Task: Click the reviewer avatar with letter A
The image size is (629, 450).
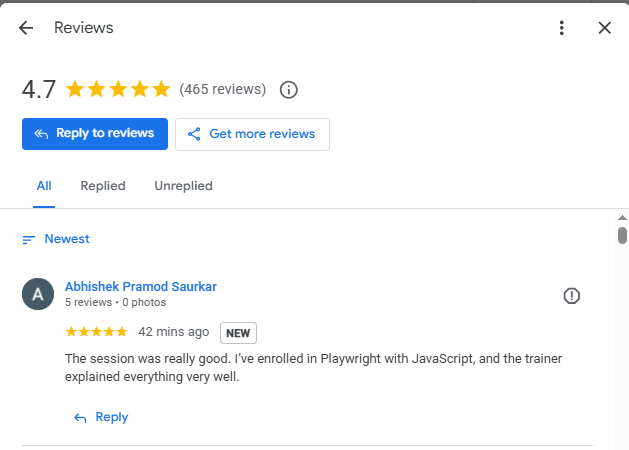Action: [x=38, y=294]
